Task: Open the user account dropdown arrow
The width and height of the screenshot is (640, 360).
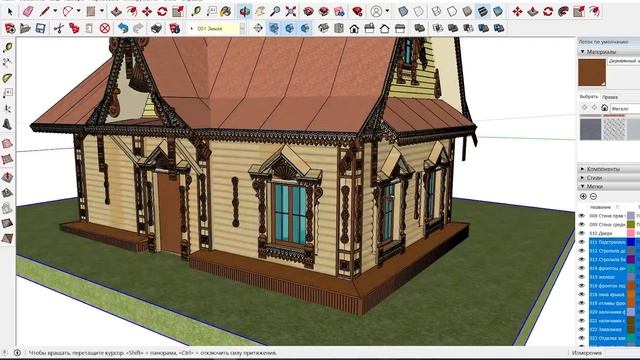Action: (387, 11)
